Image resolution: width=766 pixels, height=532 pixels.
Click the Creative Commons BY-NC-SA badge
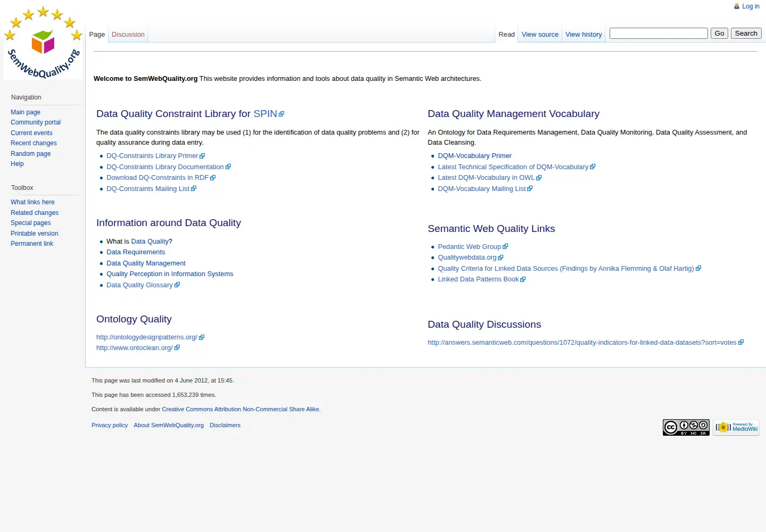(686, 427)
